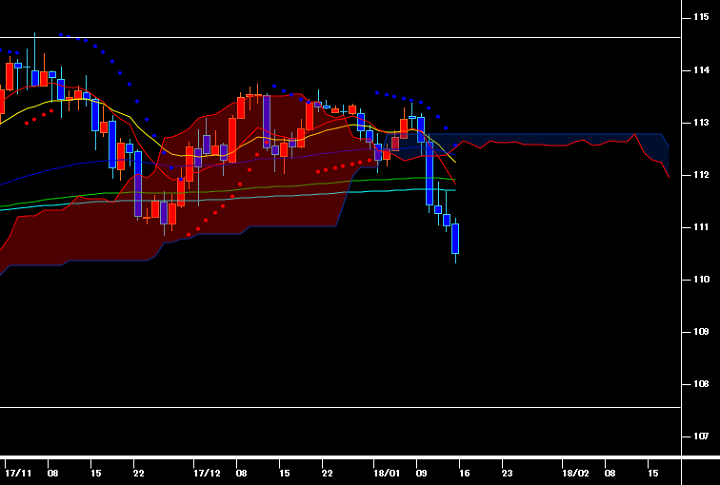The height and width of the screenshot is (485, 720).
Task: Select the 08 date label after 17/12
Action: [x=241, y=473]
